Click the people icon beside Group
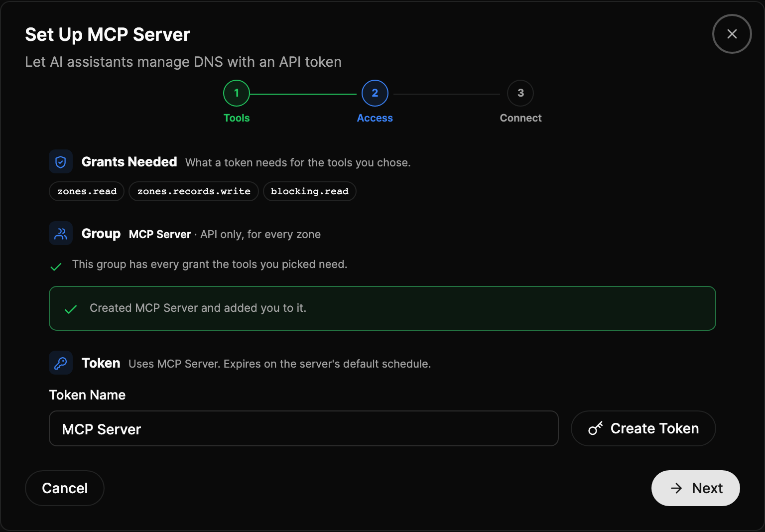Viewport: 765px width, 532px height. (x=61, y=234)
